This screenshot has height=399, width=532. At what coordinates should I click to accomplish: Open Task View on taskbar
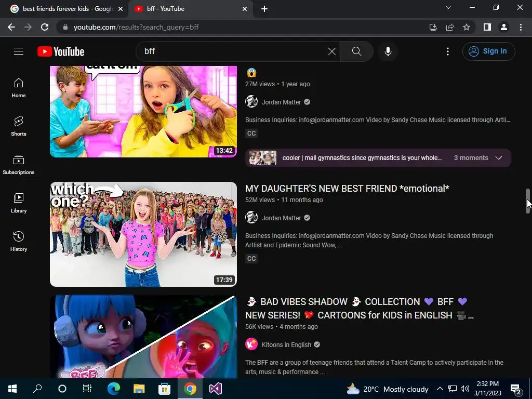coord(87,389)
